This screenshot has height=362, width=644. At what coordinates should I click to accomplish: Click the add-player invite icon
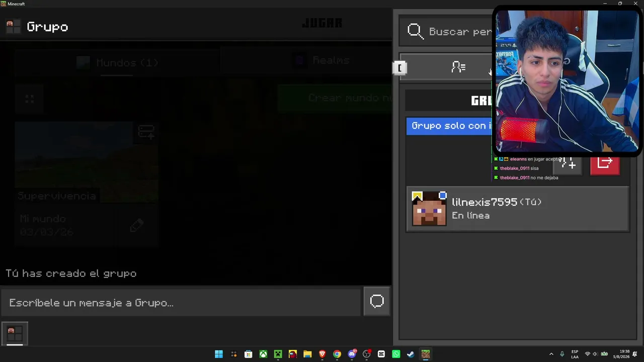point(568,163)
